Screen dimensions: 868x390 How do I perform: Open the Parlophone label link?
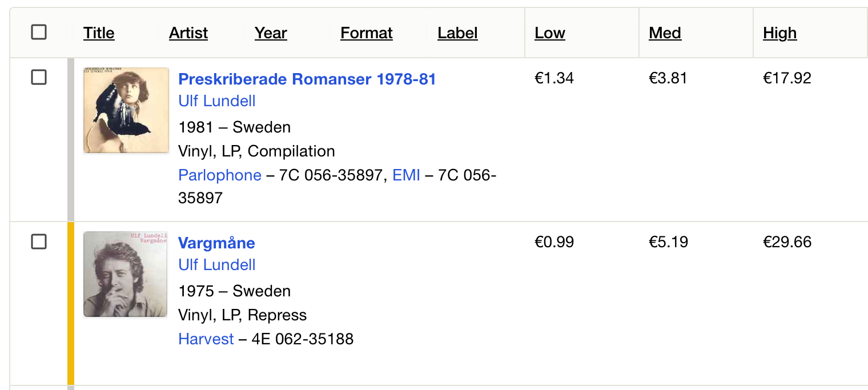point(220,175)
